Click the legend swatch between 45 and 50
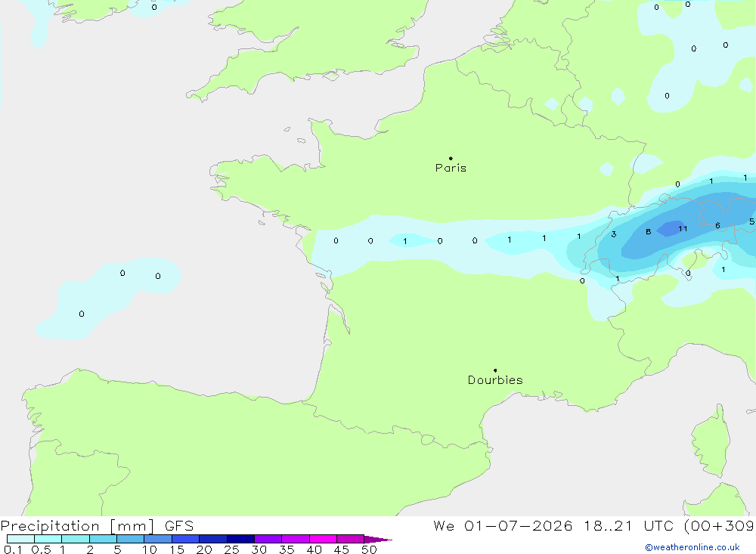 (351, 539)
